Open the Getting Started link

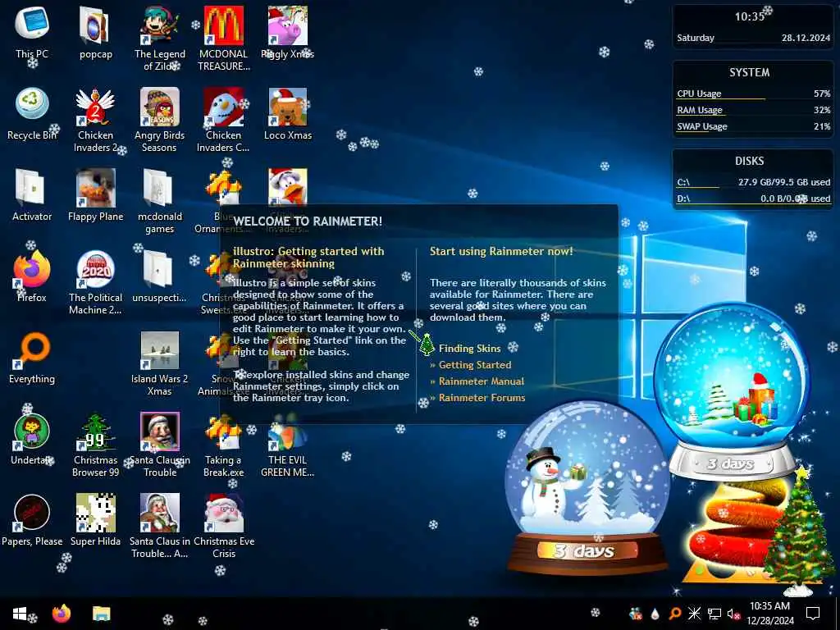click(475, 365)
